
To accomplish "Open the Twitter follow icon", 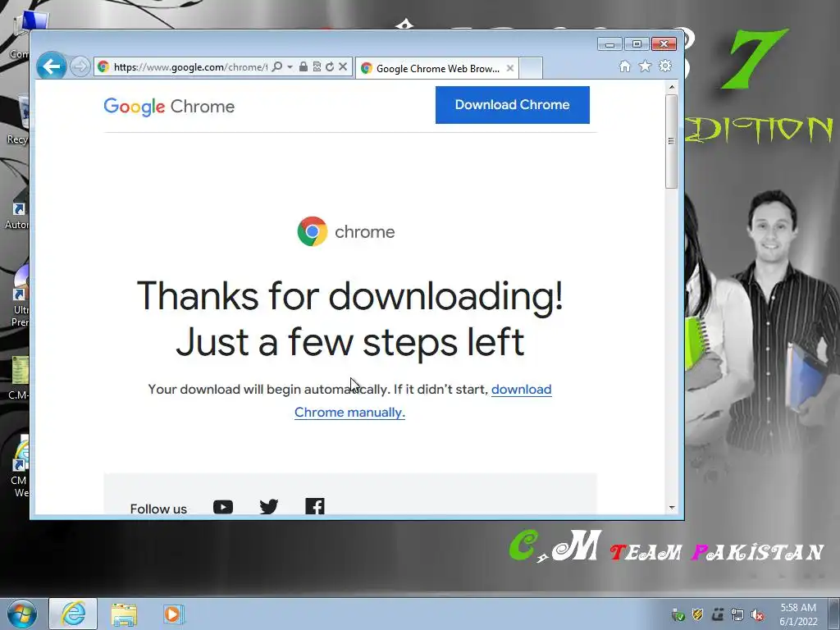I will [x=269, y=507].
